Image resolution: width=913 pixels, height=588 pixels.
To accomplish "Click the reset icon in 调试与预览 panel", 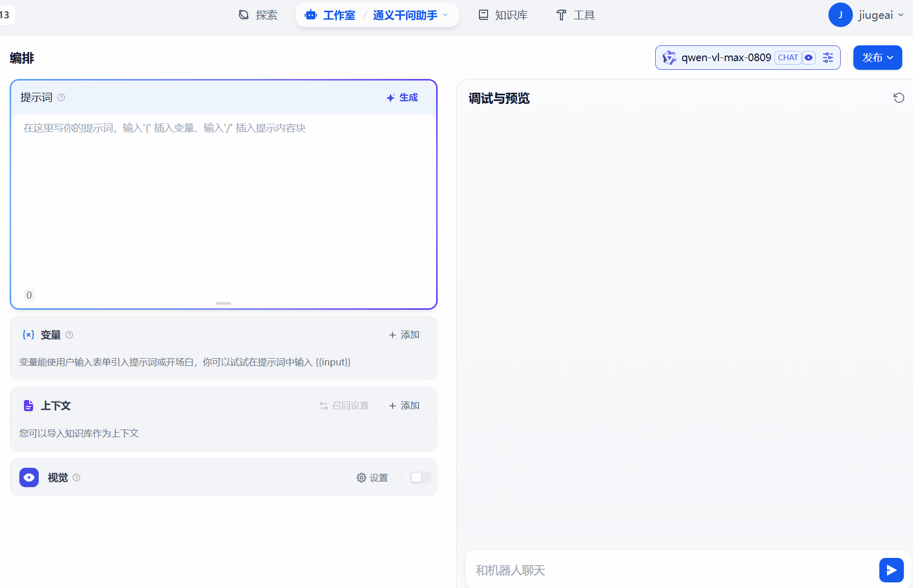I will [899, 97].
